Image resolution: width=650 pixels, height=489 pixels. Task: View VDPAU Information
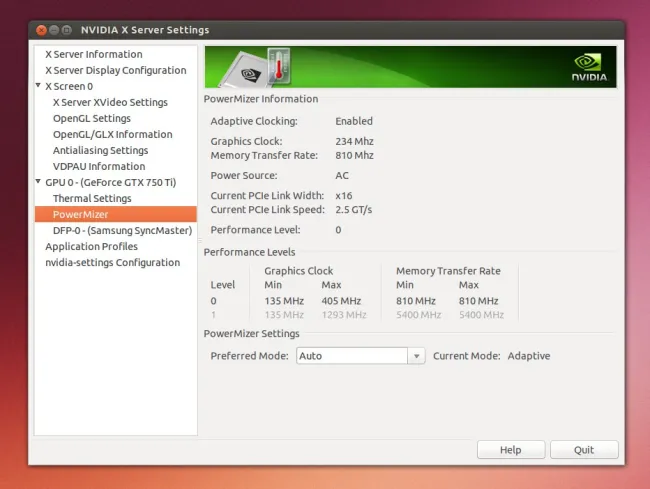coord(99,167)
